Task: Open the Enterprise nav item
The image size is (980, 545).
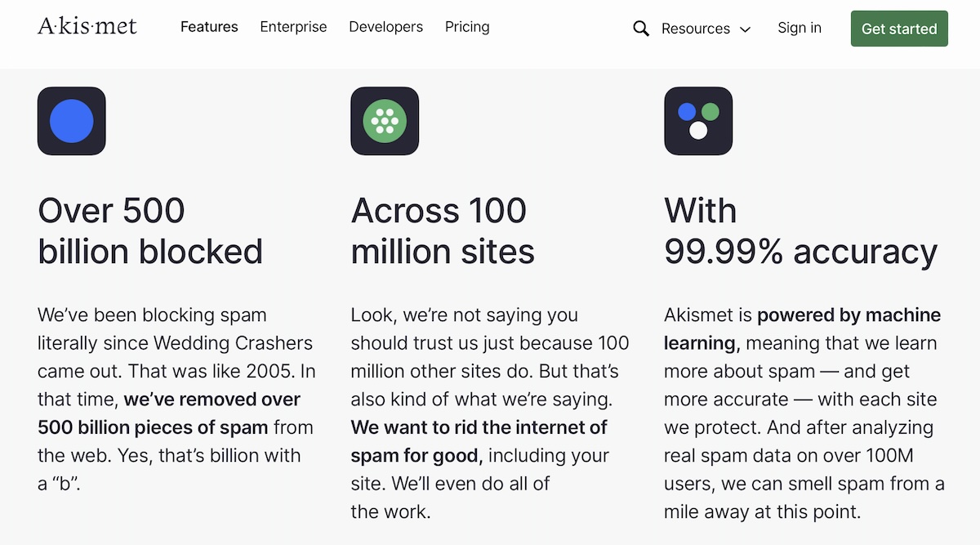Action: click(293, 27)
